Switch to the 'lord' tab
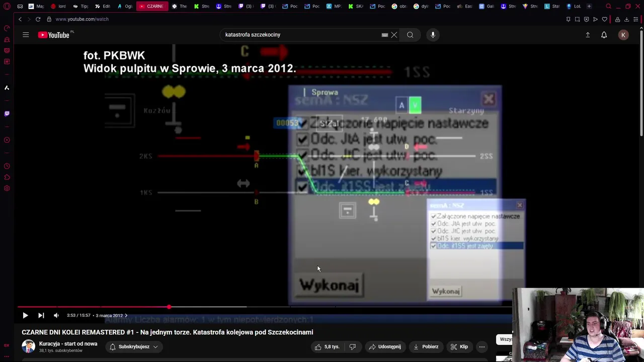 59,7
